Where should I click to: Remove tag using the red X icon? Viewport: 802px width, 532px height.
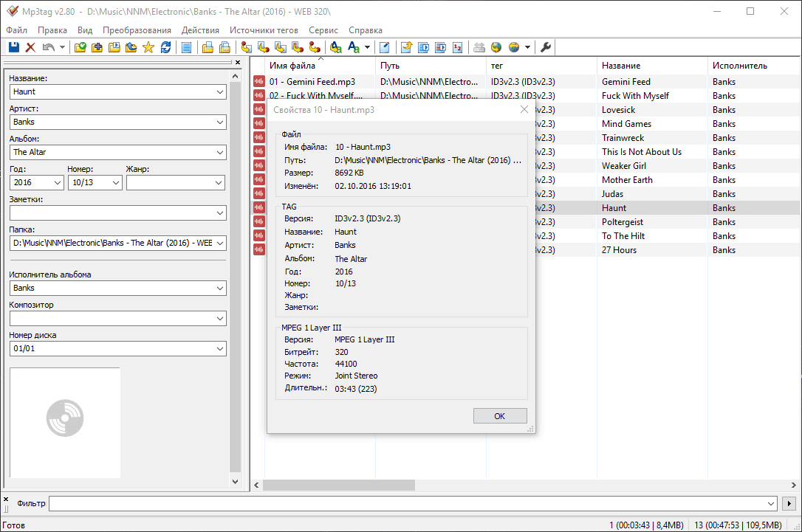(31, 47)
